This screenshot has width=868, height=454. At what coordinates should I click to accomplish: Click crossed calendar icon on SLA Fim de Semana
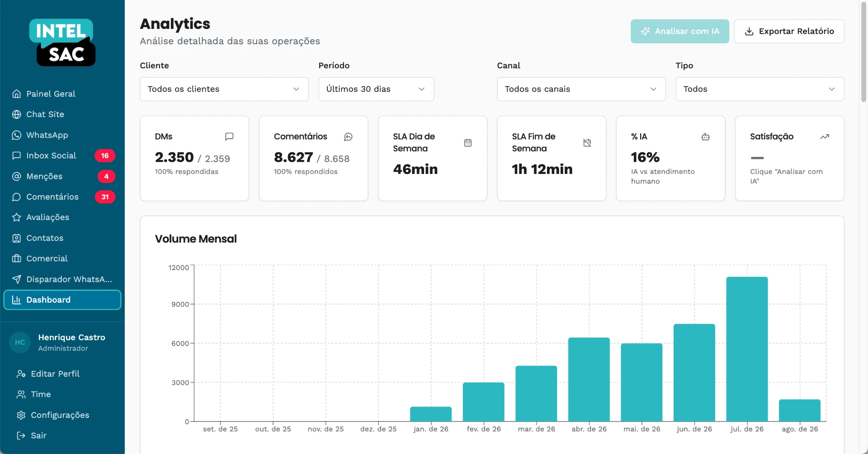point(587,143)
